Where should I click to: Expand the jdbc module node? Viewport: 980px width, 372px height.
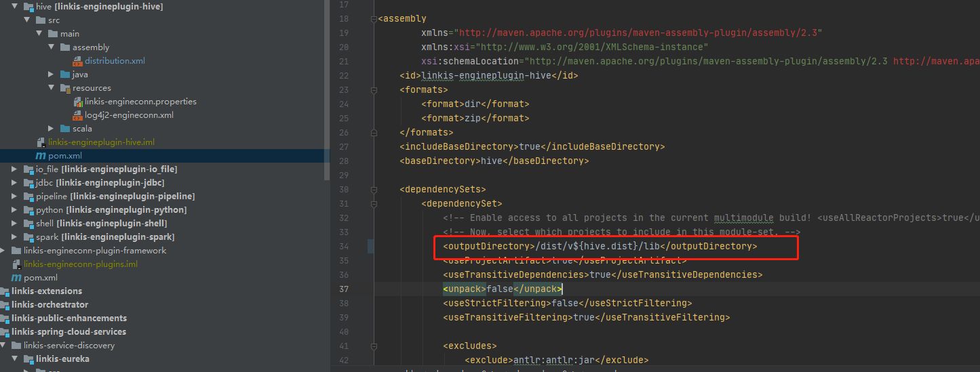[14, 182]
